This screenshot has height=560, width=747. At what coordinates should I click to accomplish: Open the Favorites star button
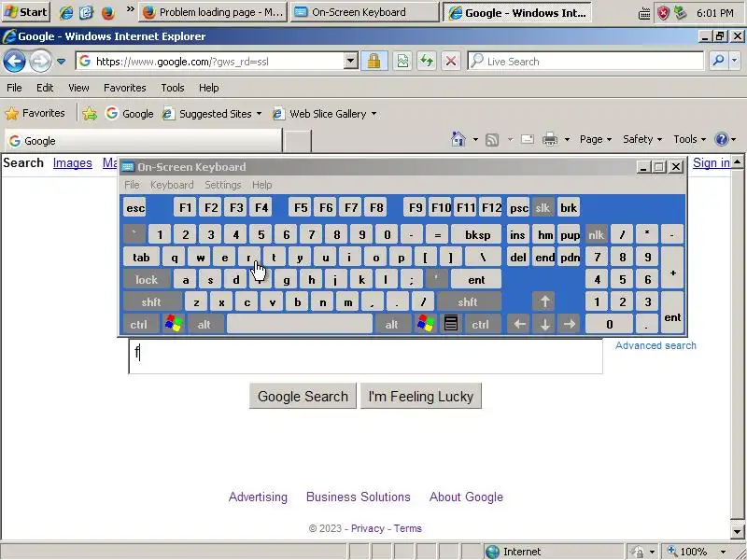click(x=35, y=113)
